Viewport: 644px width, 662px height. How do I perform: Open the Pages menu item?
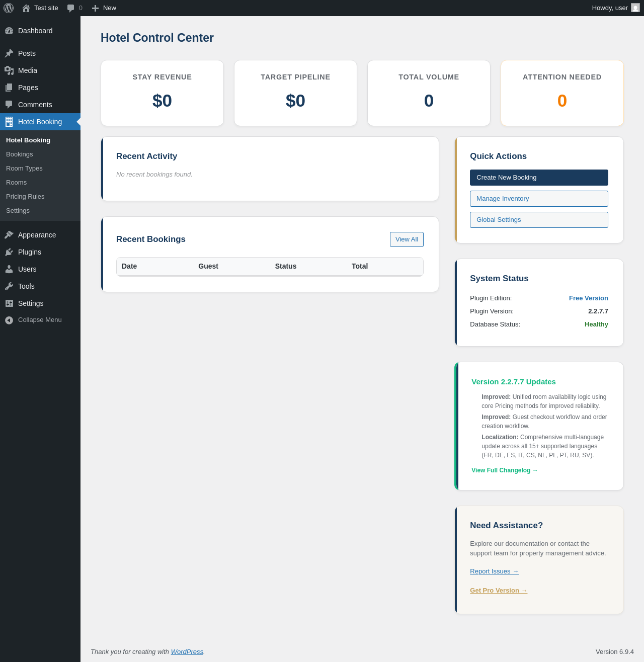coord(40,88)
